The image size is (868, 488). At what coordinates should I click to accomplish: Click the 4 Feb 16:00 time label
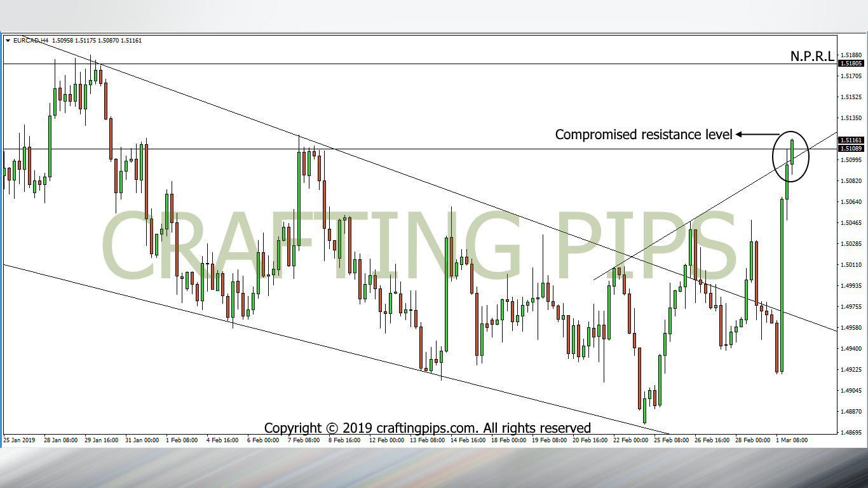(222, 440)
